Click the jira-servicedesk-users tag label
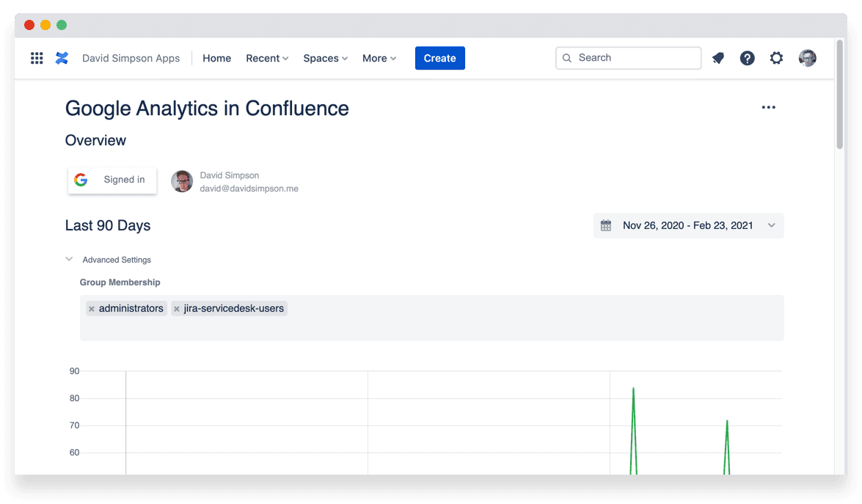The image size is (862, 504). click(x=233, y=309)
